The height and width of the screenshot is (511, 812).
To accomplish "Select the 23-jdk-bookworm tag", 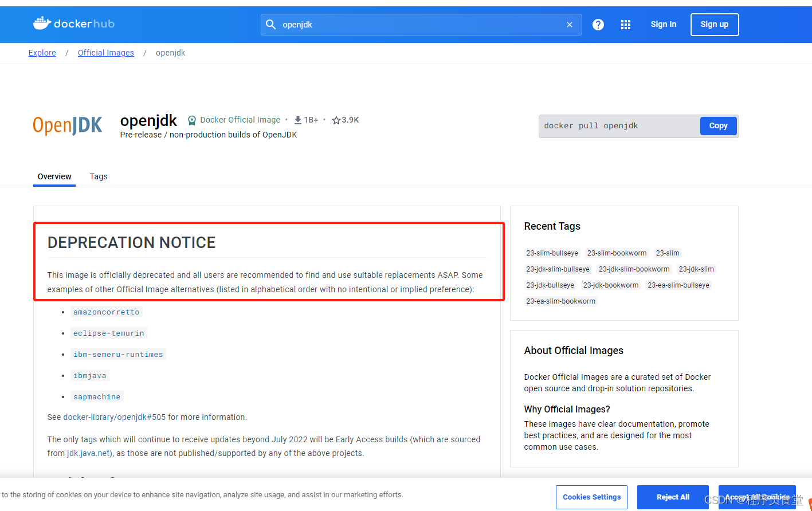I will tap(611, 285).
